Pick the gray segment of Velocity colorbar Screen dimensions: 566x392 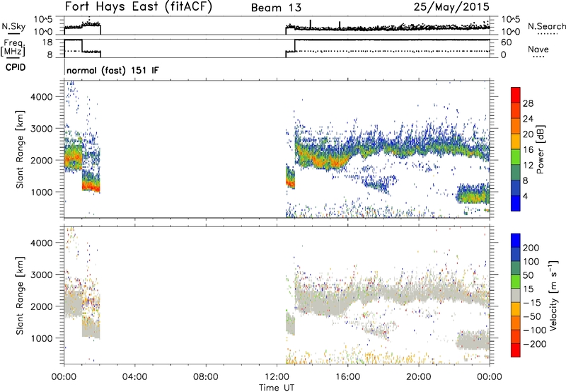point(516,295)
